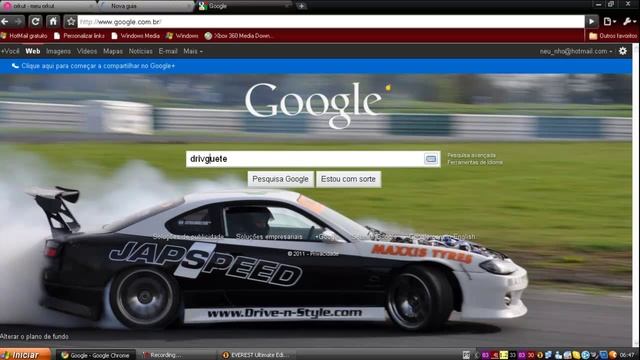Image resolution: width=640 pixels, height=360 pixels.
Task: Click the browser forward arrow
Action: coord(18,21)
